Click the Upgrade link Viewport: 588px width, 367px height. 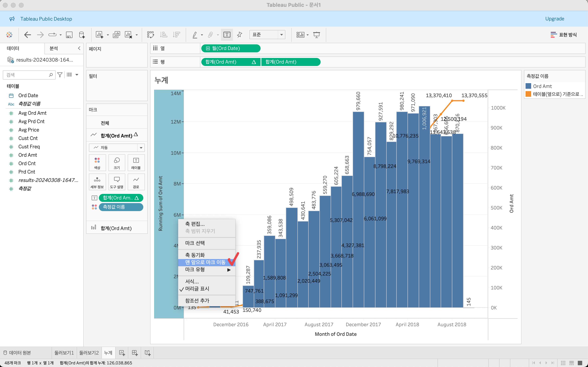pyautogui.click(x=554, y=19)
